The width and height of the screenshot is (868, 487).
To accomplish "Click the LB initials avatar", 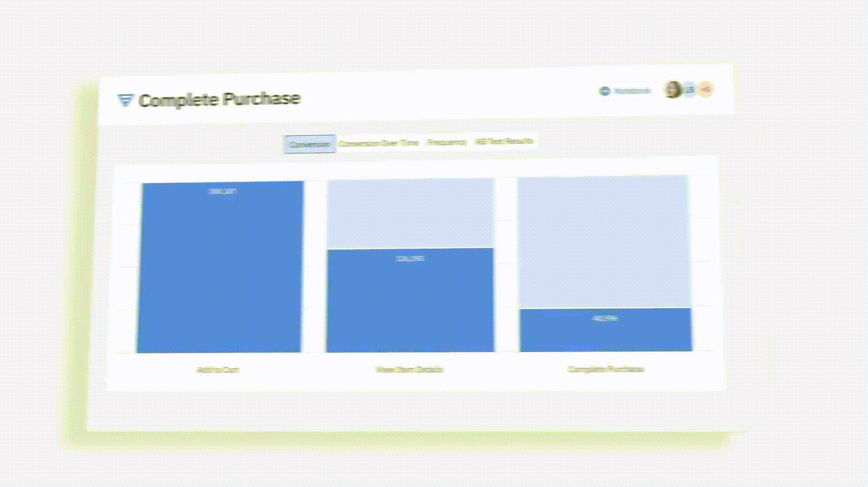I will 689,89.
